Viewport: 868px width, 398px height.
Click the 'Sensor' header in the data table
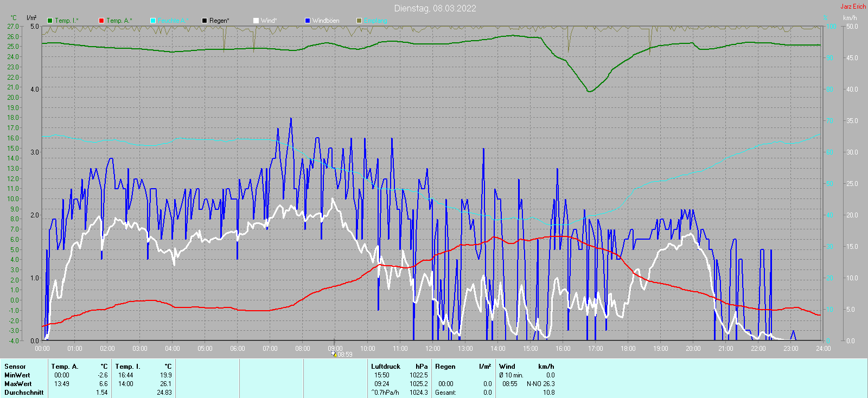(x=15, y=367)
